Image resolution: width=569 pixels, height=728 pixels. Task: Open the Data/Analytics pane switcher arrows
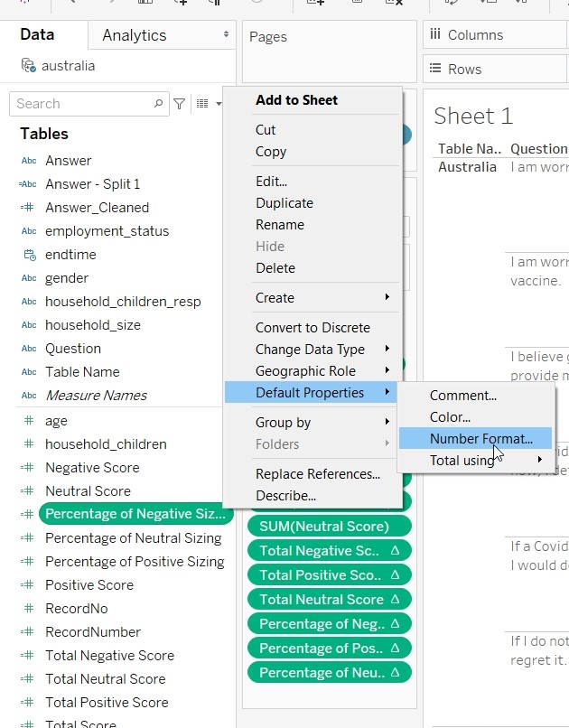pyautogui.click(x=226, y=34)
